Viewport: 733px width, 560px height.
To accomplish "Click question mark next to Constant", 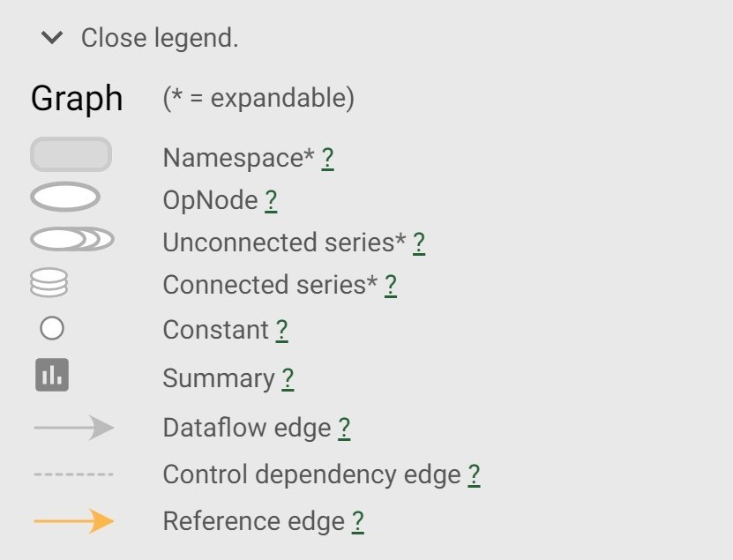I will (282, 331).
